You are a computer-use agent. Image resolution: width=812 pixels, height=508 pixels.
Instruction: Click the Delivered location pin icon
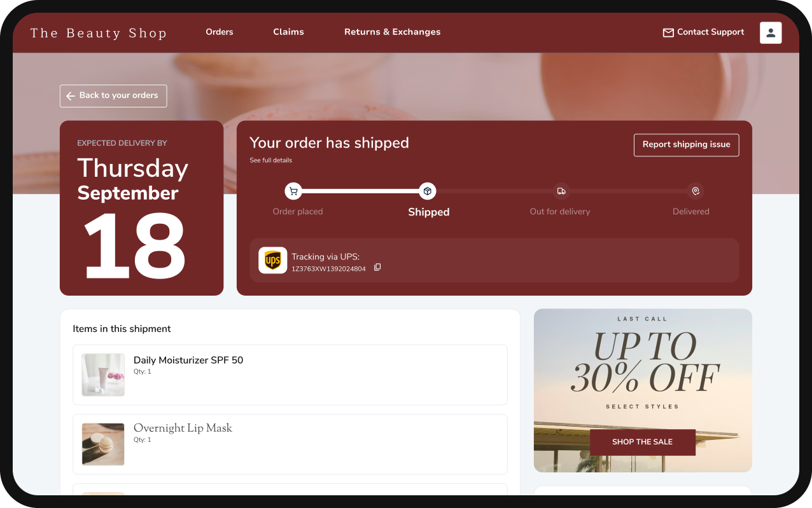pos(696,191)
